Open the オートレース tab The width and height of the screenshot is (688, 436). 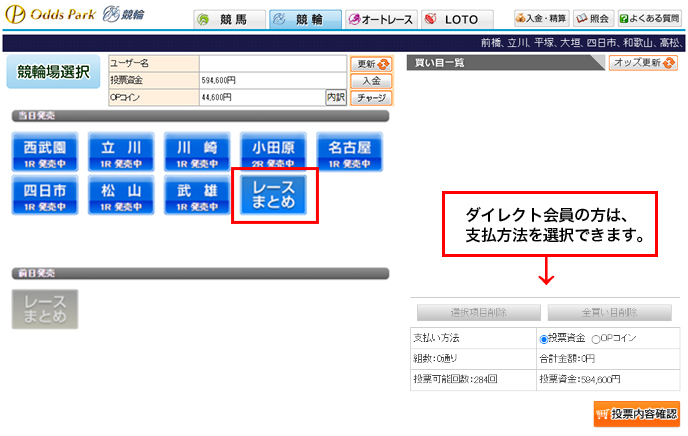click(381, 19)
